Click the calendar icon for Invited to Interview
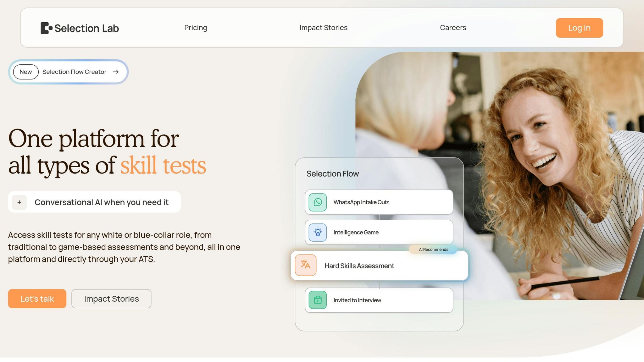This screenshot has width=644, height=362. point(318,300)
